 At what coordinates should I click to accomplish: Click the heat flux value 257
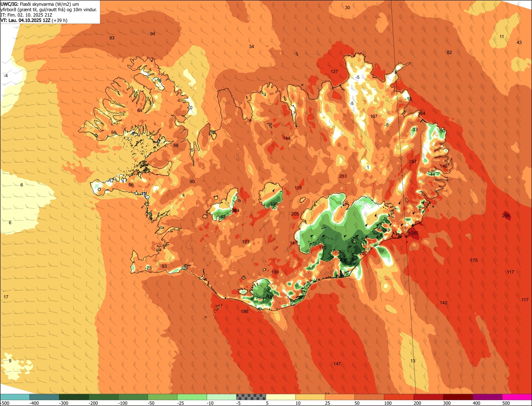click(x=413, y=161)
